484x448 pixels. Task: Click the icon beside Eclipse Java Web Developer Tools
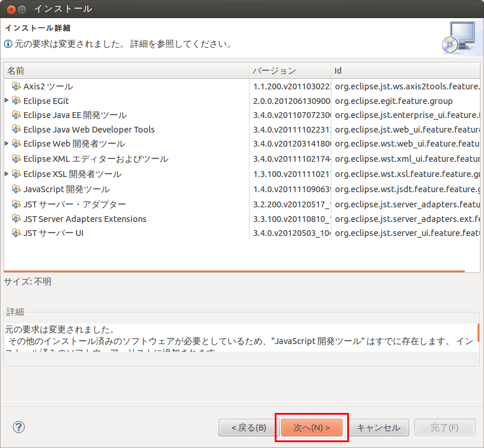[16, 129]
